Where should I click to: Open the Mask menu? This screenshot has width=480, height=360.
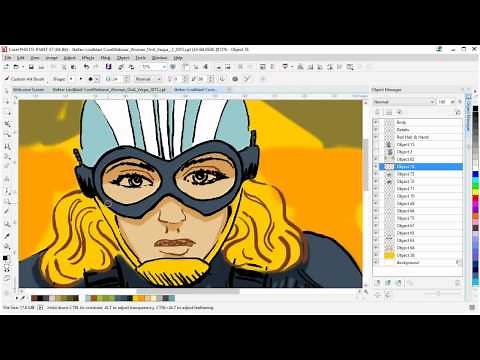point(105,58)
